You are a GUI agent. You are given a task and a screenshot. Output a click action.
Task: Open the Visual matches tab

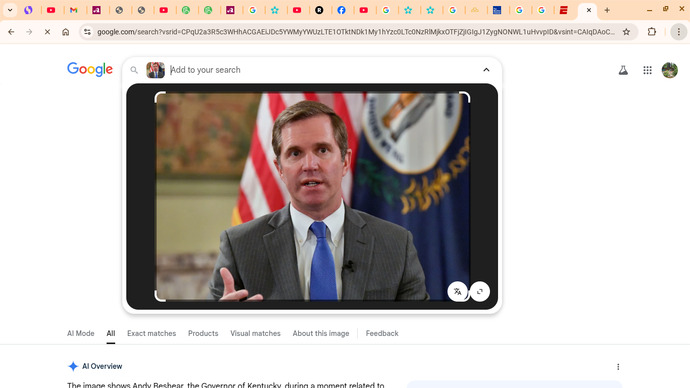255,333
